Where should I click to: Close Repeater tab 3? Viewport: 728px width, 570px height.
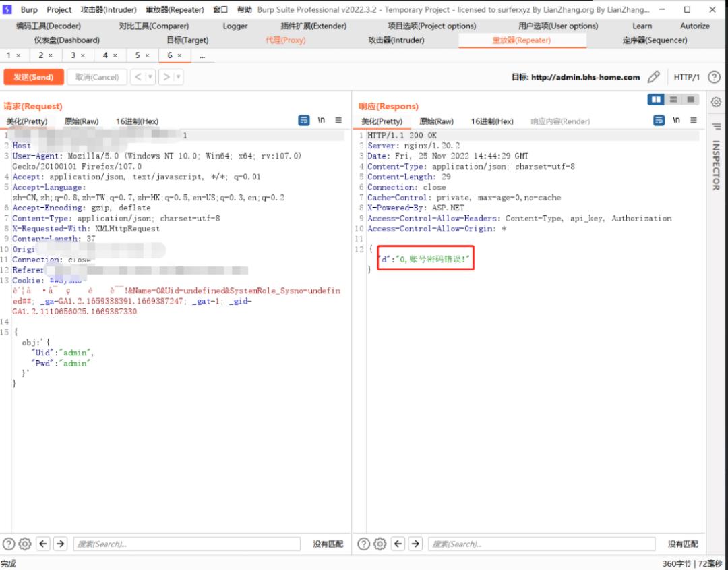[x=83, y=55]
